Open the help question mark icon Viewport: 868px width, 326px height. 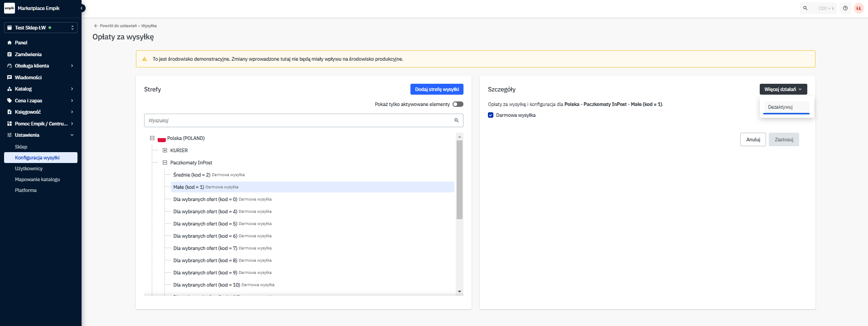point(845,8)
